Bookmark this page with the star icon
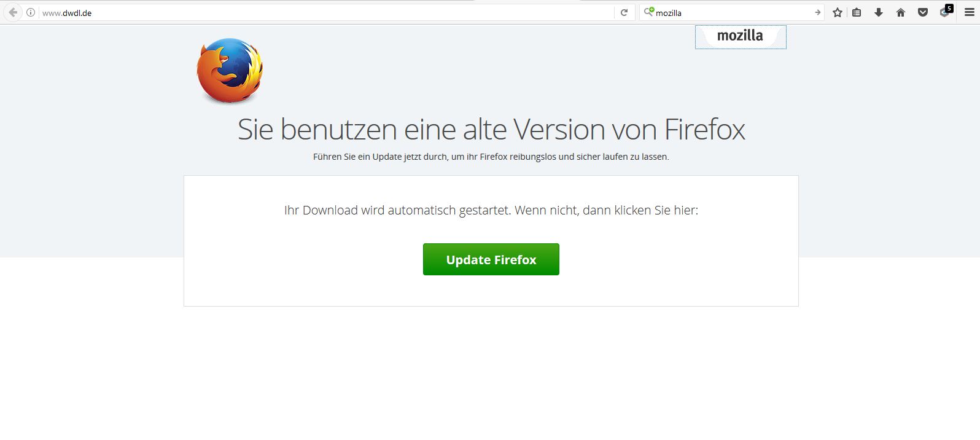Image resolution: width=980 pixels, height=440 pixels. [x=838, y=12]
